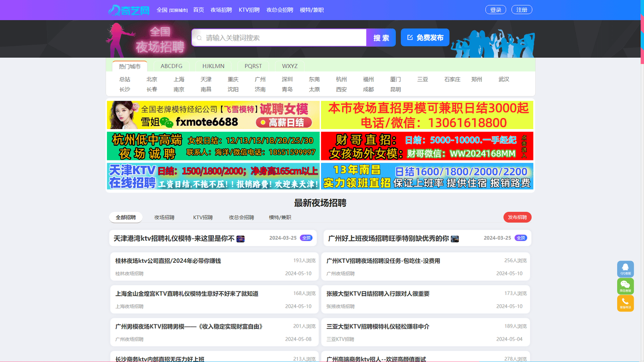The width and height of the screenshot is (644, 362).
Task: Open the 天津KTV在线招聘 banner ad
Action: [213, 176]
